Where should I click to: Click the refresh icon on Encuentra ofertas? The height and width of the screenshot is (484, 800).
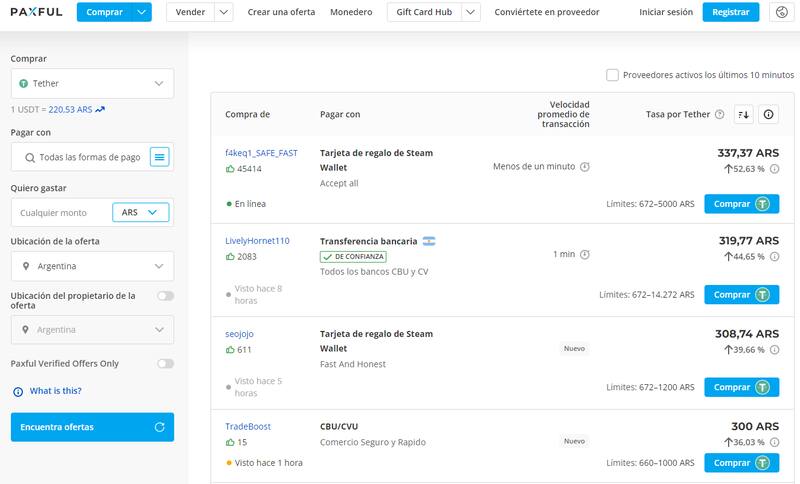pos(160,427)
